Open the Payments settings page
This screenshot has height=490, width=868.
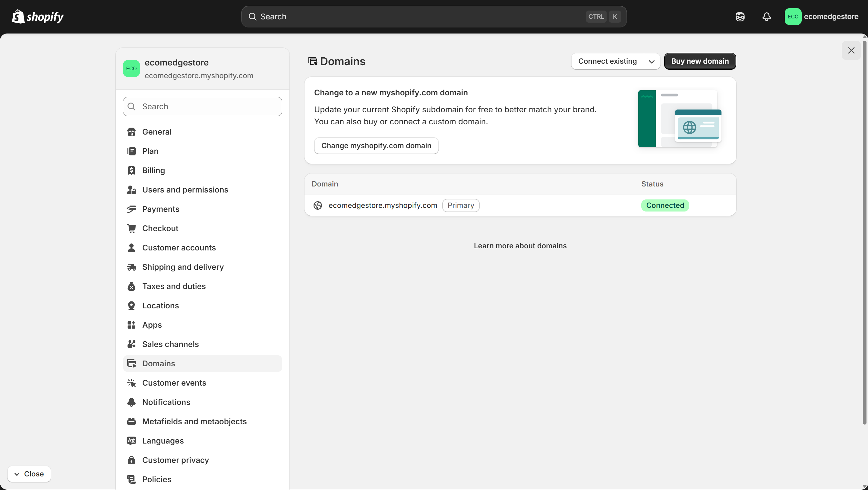pyautogui.click(x=160, y=209)
